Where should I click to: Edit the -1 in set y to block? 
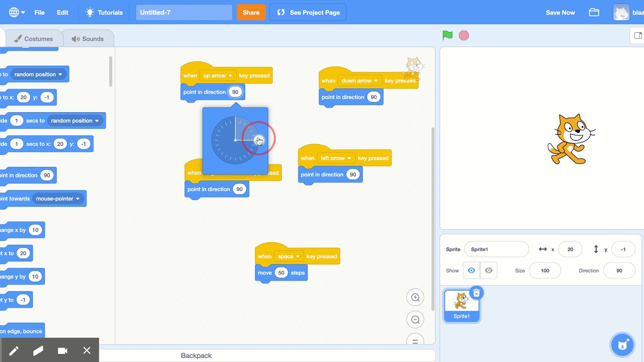pyautogui.click(x=23, y=300)
